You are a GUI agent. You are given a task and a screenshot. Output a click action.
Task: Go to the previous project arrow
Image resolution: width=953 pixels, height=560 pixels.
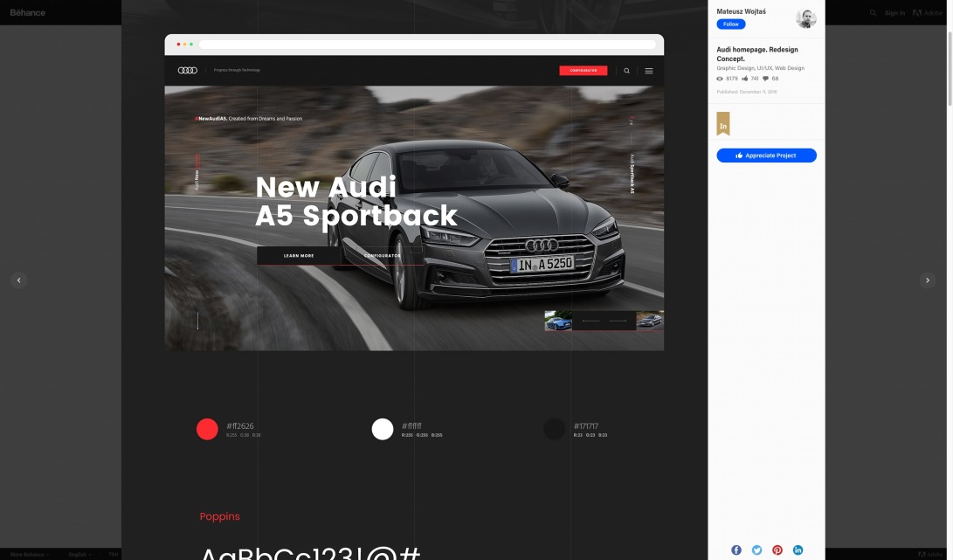[x=19, y=280]
